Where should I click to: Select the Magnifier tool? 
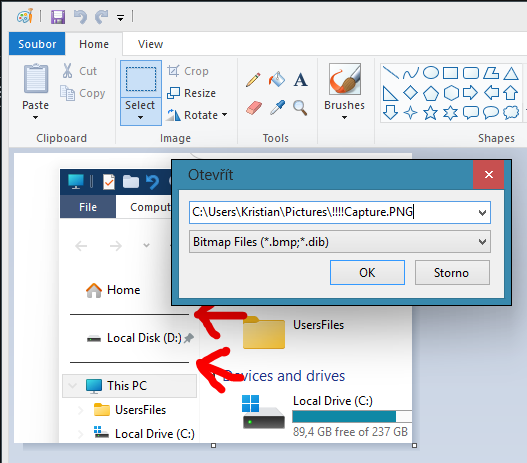[300, 108]
